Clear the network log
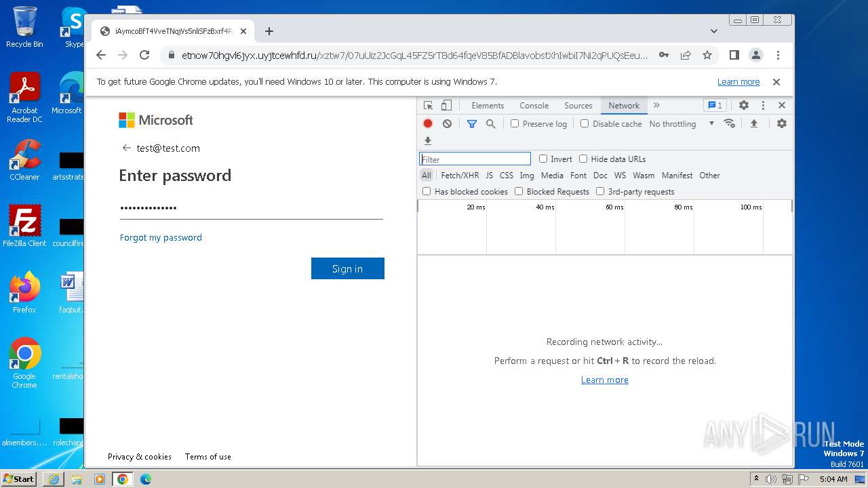 pos(447,123)
